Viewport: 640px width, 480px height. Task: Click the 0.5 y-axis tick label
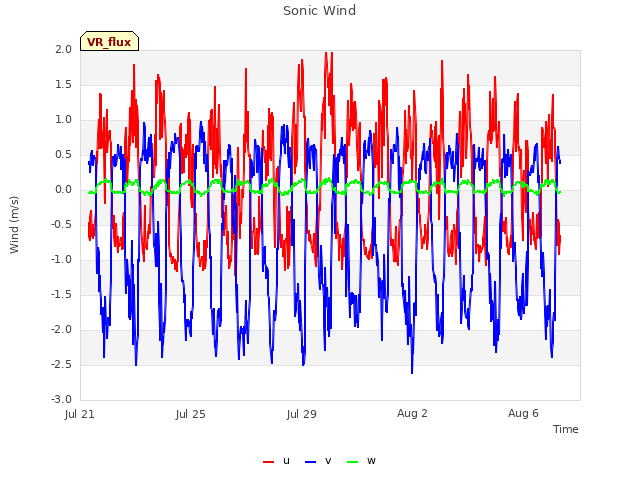63,154
